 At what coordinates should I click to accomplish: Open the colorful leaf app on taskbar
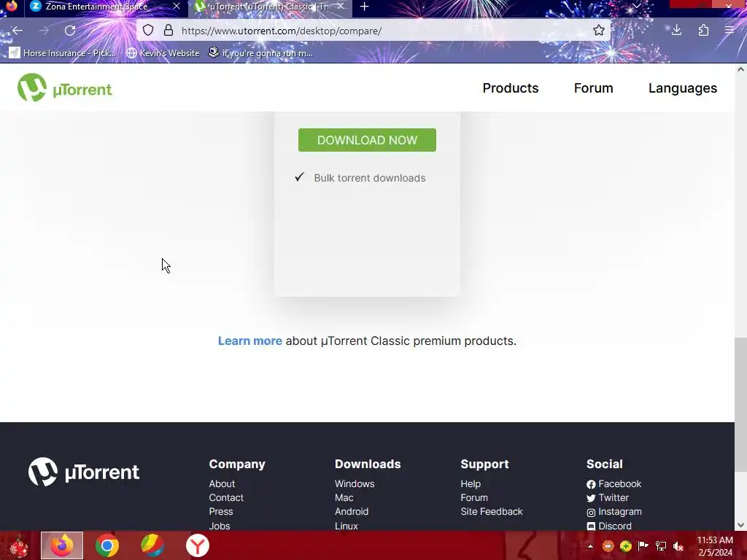[152, 545]
